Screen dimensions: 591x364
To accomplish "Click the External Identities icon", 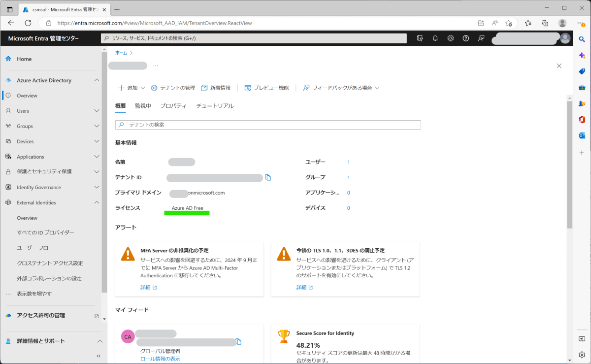I will click(x=8, y=202).
